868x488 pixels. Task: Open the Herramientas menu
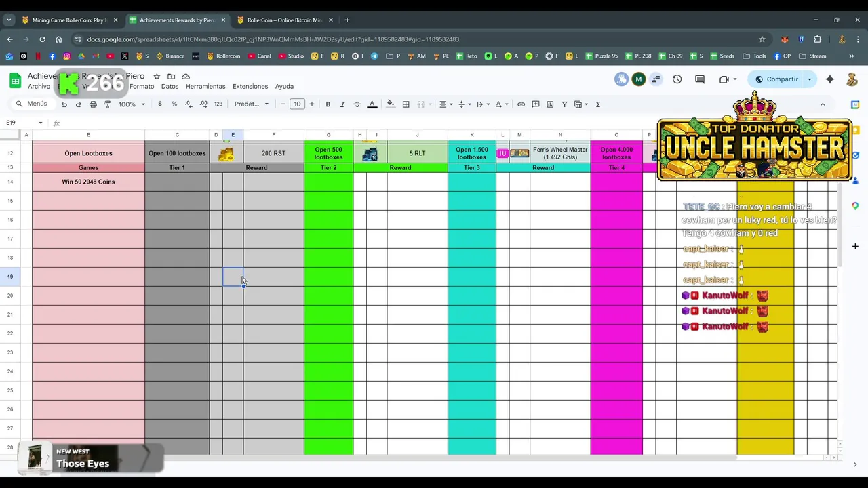[205, 87]
